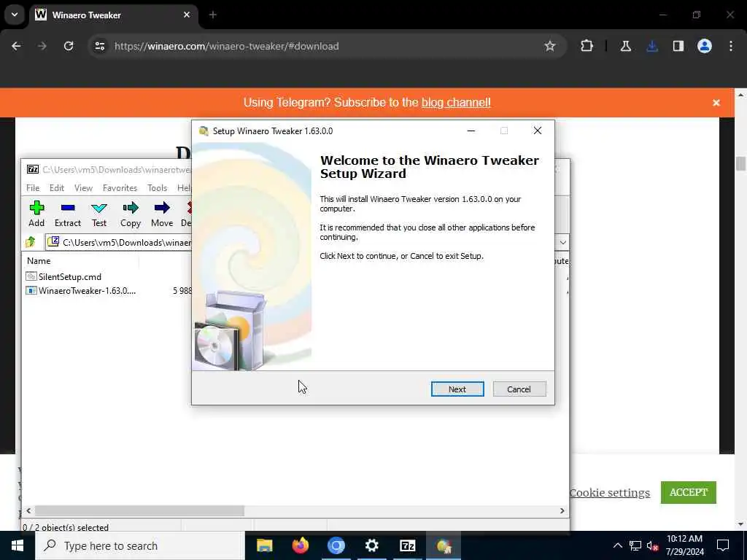The height and width of the screenshot is (560, 747).
Task: Click the taskbar search box
Action: click(x=140, y=545)
